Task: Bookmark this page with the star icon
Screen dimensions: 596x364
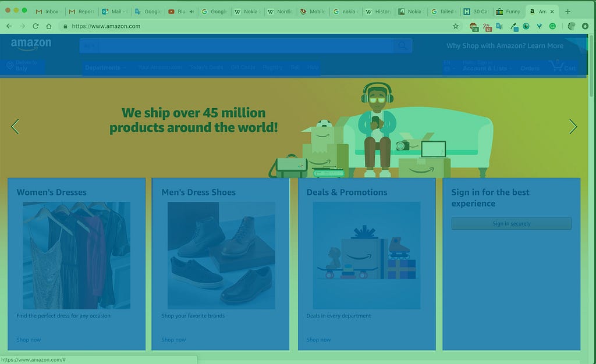Action: pos(455,26)
